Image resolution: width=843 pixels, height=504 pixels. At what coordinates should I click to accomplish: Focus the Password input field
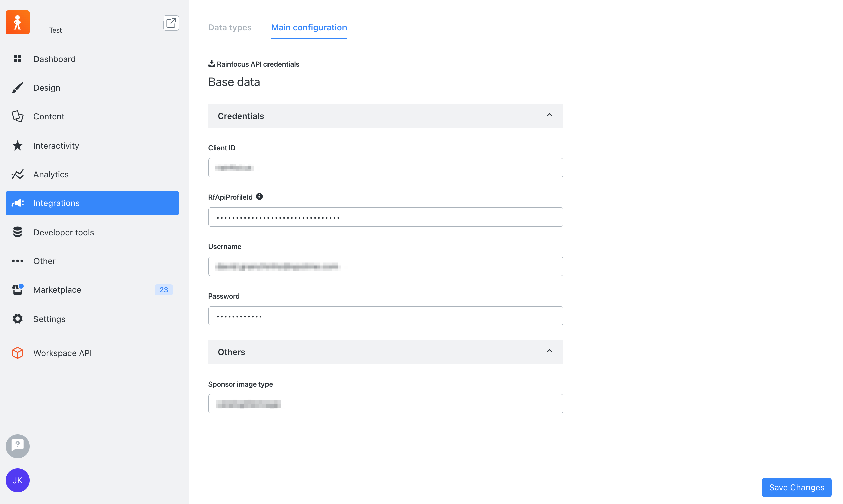pyautogui.click(x=385, y=316)
